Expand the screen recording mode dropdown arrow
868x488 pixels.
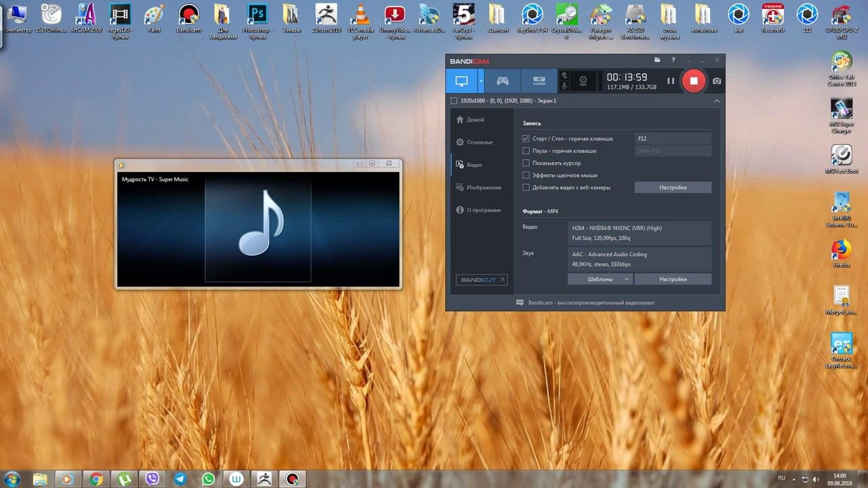(x=481, y=81)
